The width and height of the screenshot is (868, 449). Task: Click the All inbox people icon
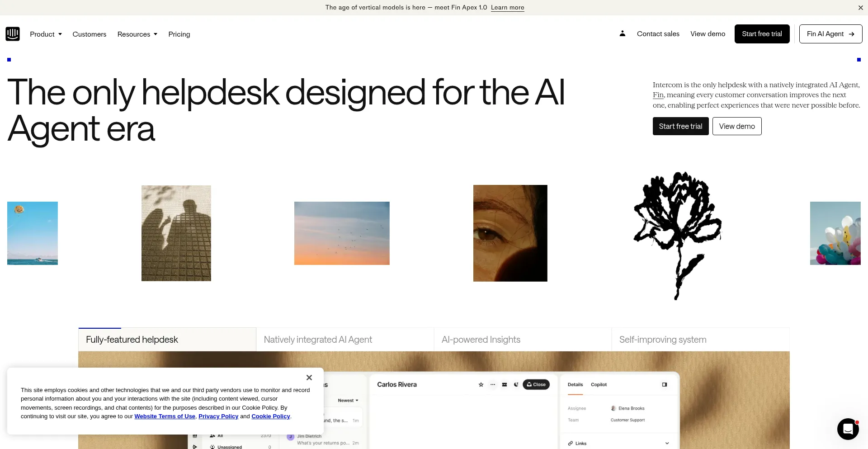coord(212,436)
